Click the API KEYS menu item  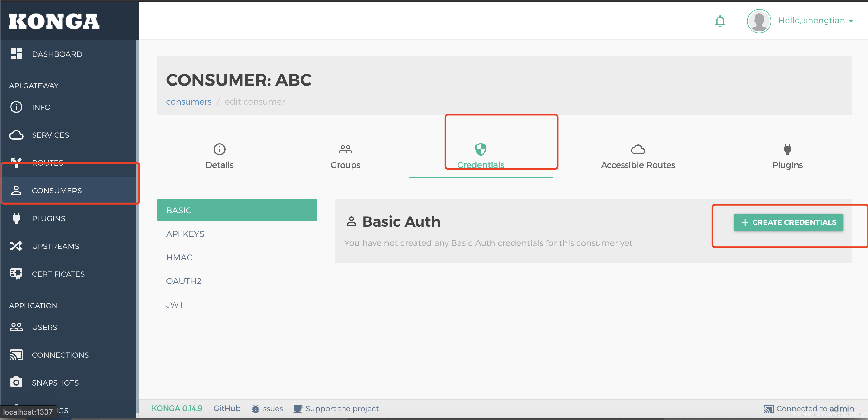185,234
